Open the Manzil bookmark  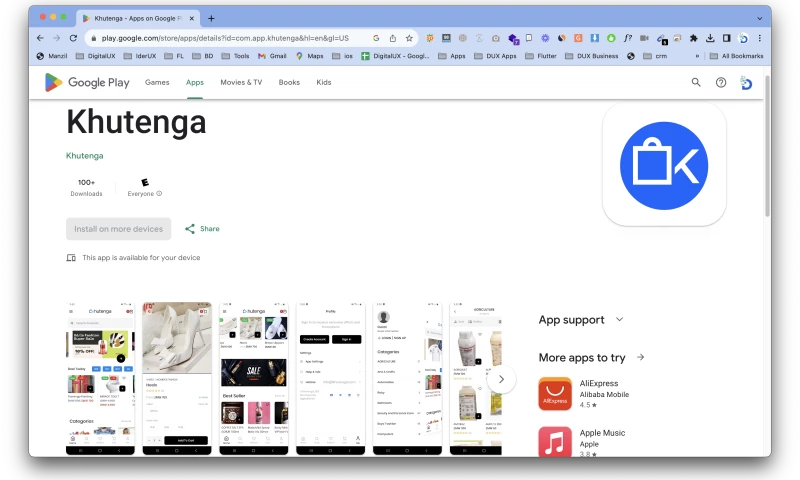[52, 56]
